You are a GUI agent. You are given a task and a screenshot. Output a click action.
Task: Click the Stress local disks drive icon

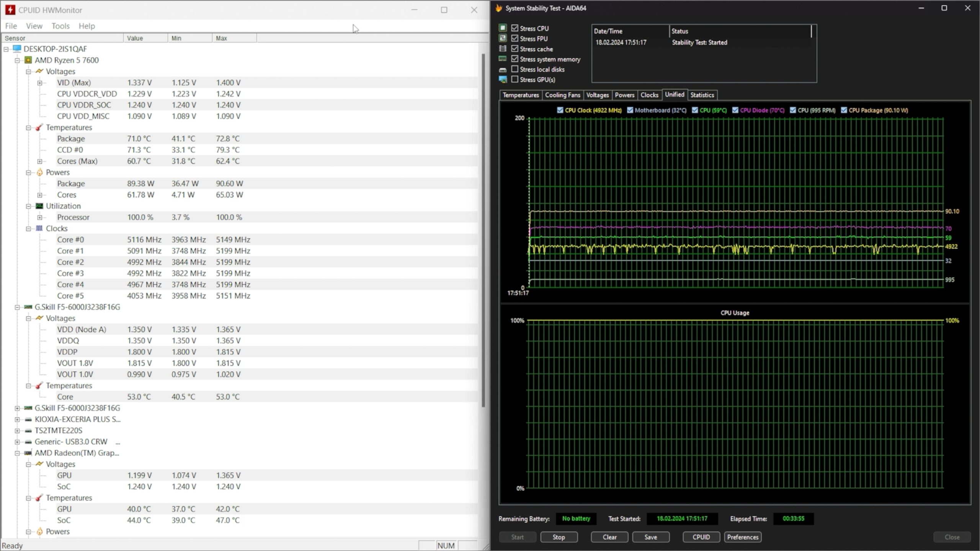click(503, 70)
